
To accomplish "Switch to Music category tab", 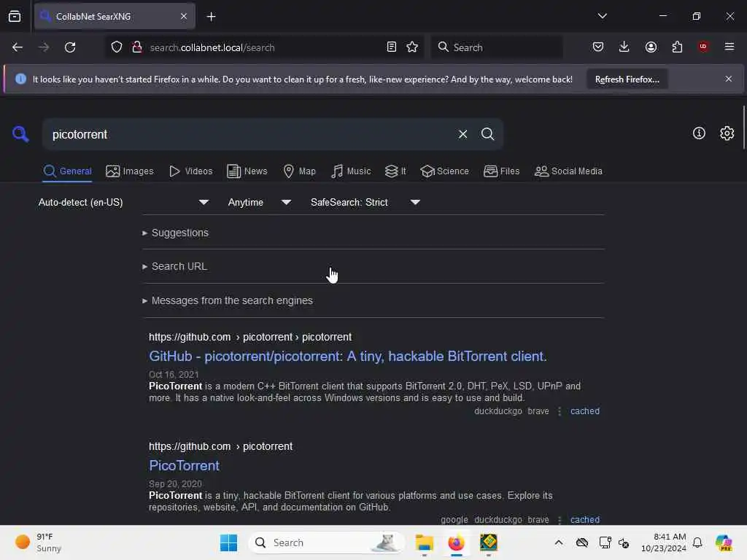I will click(x=351, y=171).
